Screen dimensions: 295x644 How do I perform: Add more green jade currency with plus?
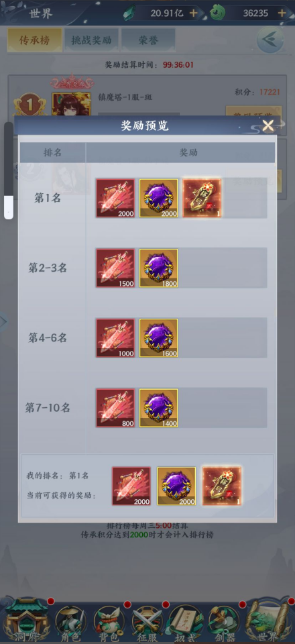[193, 13]
